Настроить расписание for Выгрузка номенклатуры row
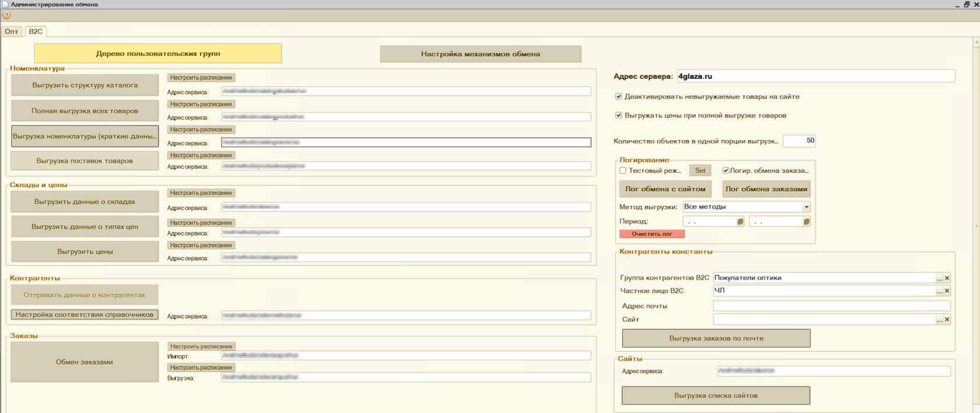 click(201, 129)
